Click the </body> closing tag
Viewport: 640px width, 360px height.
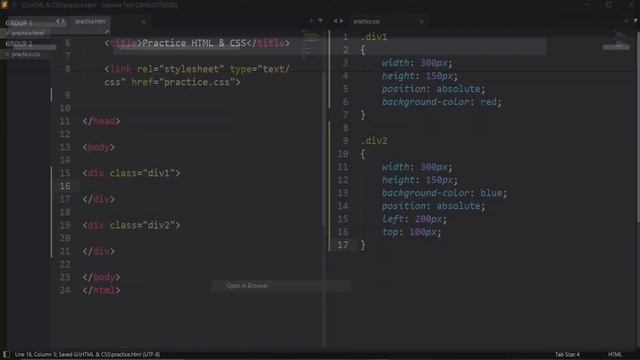[101, 277]
